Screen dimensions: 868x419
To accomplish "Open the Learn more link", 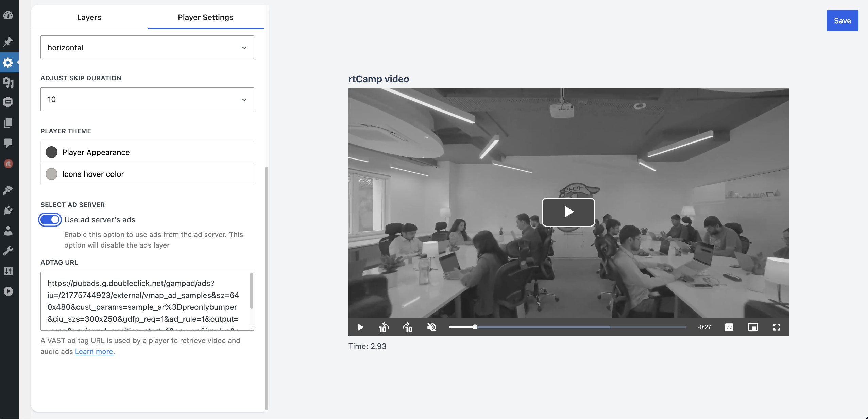I will (x=95, y=352).
